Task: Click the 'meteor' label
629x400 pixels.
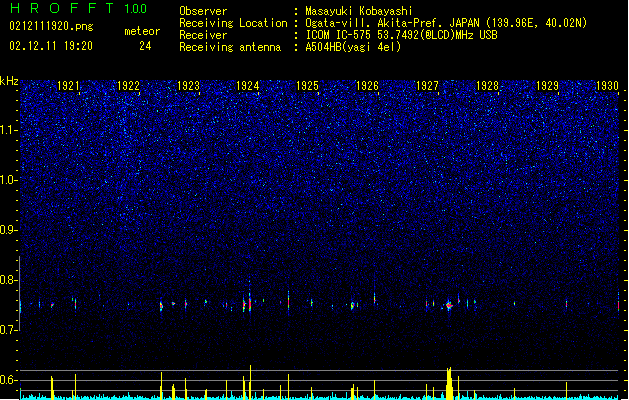Action: click(x=142, y=31)
